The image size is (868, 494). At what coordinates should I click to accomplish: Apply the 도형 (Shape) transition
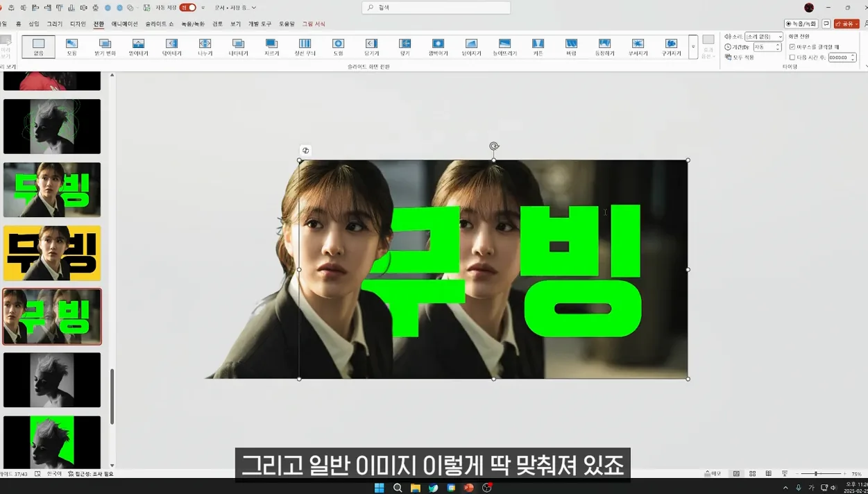tap(338, 46)
